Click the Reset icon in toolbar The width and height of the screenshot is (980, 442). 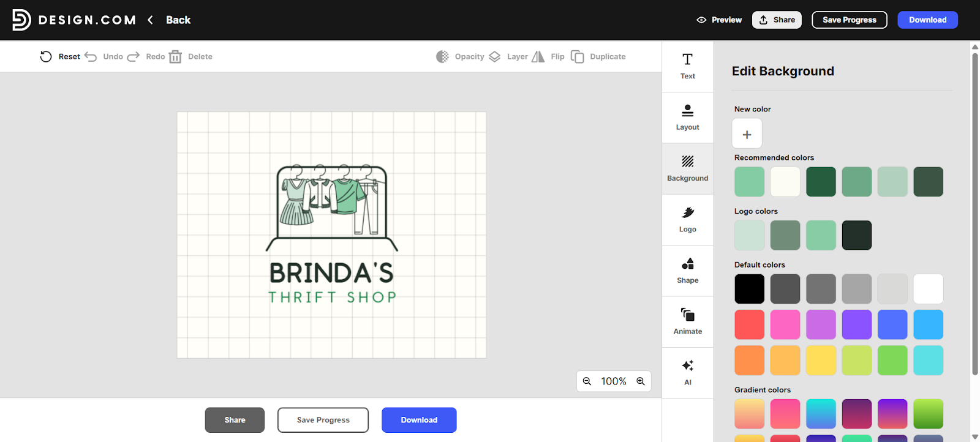[x=46, y=57]
